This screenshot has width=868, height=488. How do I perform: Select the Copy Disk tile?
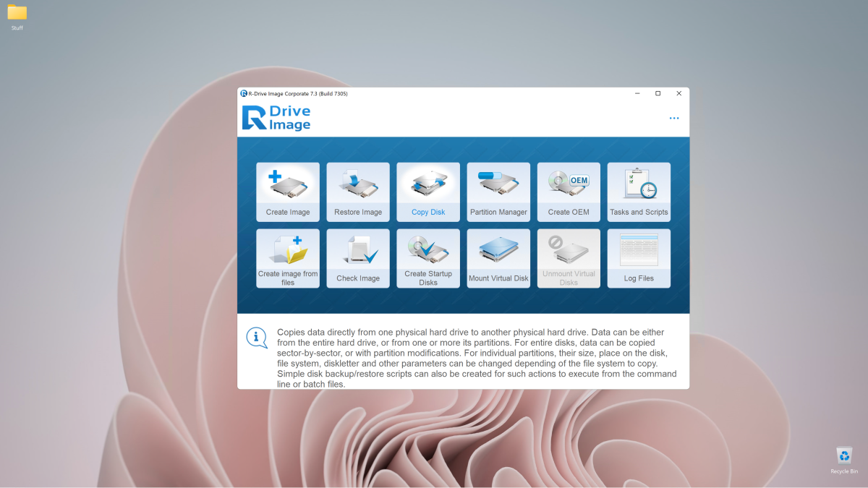point(428,192)
